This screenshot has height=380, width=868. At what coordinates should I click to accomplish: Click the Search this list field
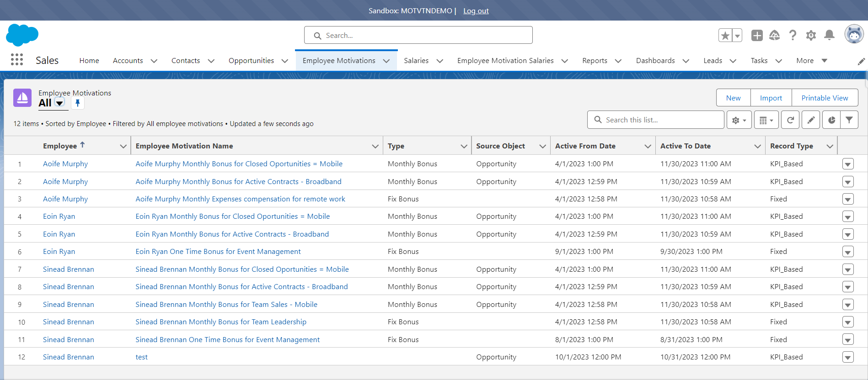656,120
